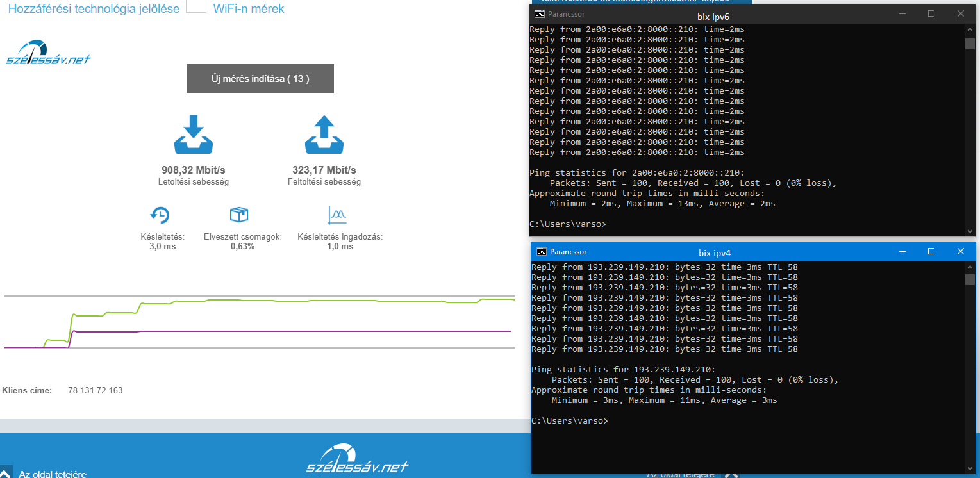Maximize the bix ipv6 console window
980x478 pixels.
(x=931, y=14)
